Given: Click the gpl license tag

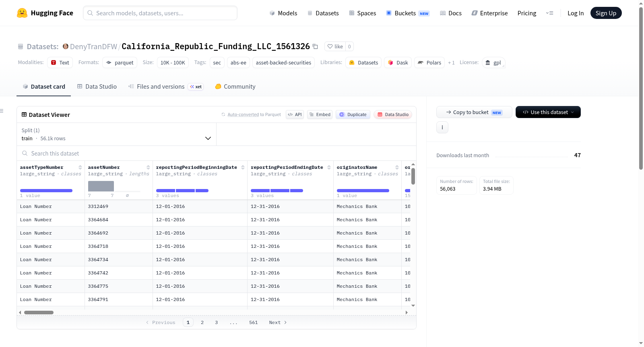Looking at the screenshot, I should coord(493,62).
